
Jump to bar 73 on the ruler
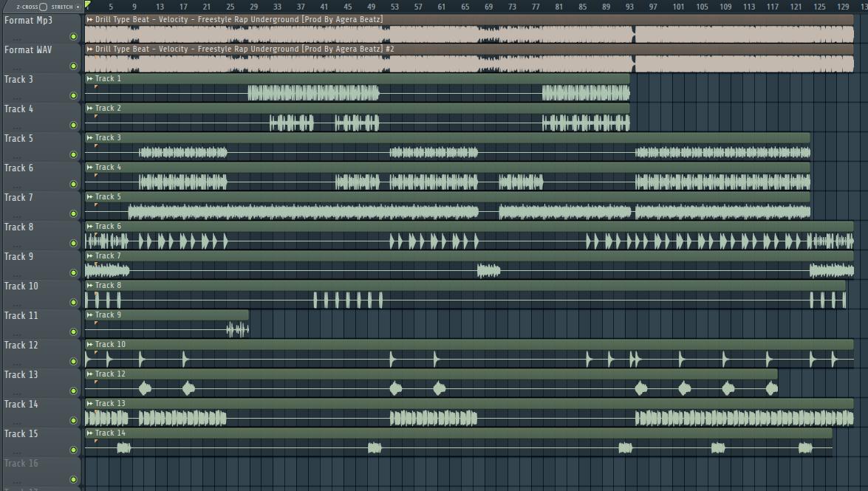512,7
